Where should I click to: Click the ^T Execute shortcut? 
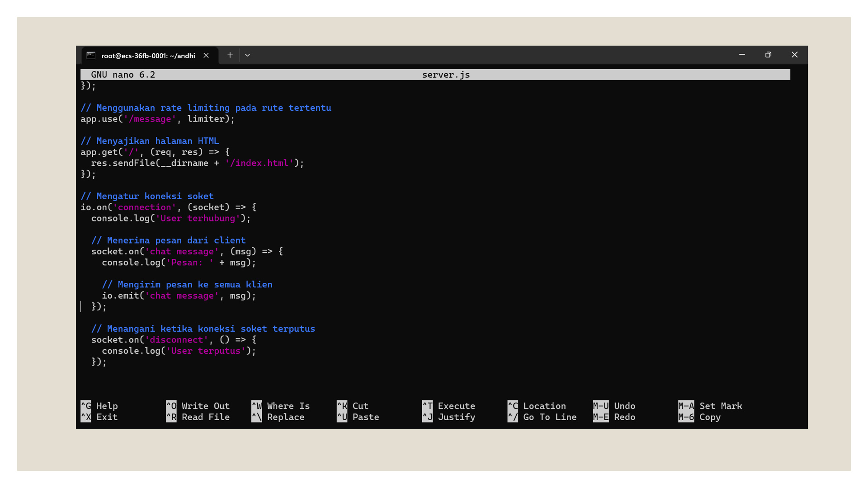tap(449, 406)
